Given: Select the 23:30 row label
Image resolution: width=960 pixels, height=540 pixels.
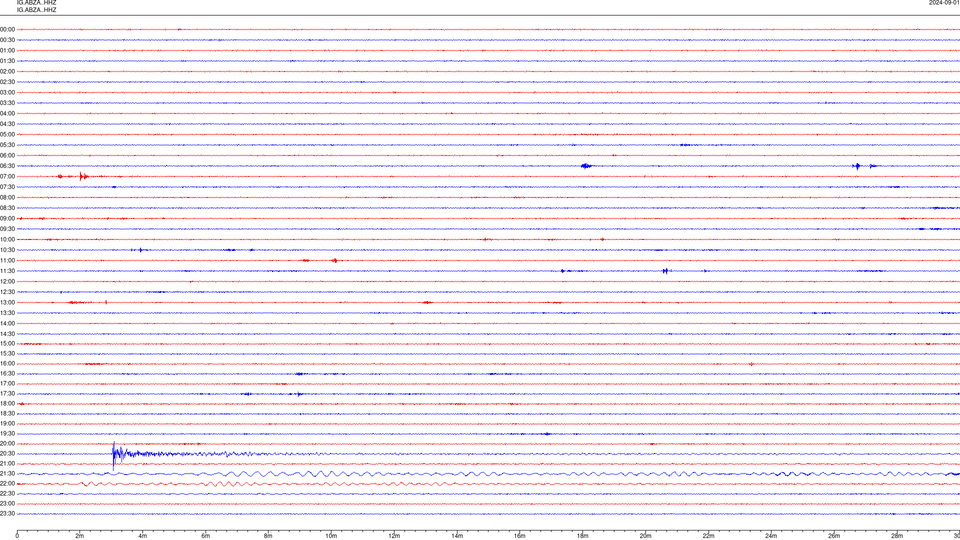Looking at the screenshot, I should point(7,514).
